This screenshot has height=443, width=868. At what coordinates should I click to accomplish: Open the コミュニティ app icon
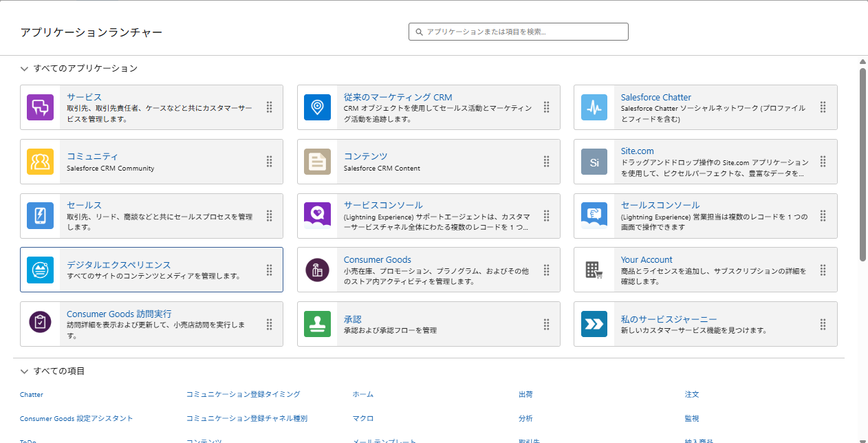pyautogui.click(x=40, y=162)
